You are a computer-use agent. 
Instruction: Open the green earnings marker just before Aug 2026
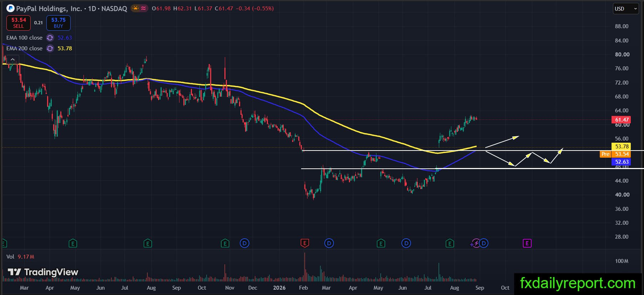[450, 243]
